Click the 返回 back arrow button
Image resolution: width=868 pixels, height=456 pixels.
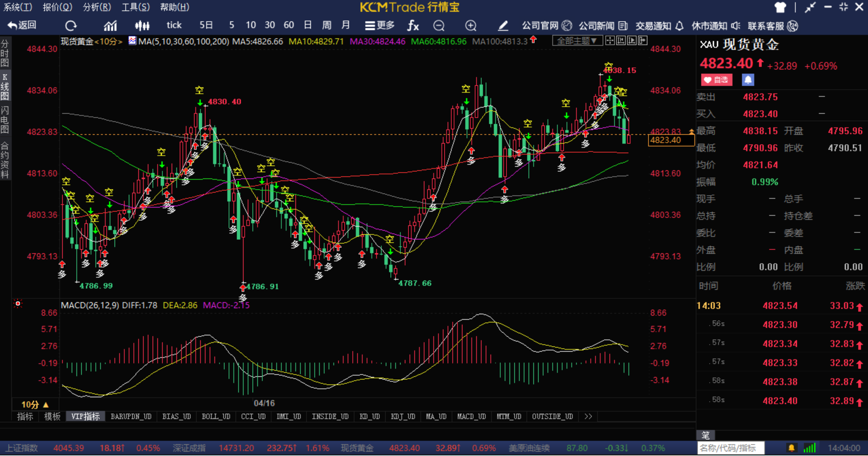(x=22, y=25)
